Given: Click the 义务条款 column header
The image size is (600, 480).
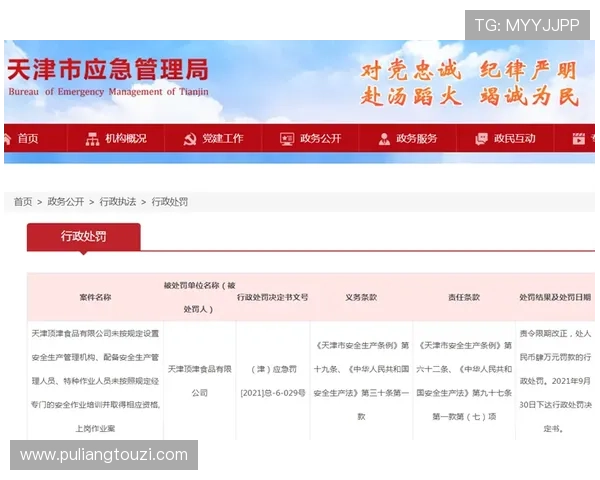Looking at the screenshot, I should pos(361,297).
